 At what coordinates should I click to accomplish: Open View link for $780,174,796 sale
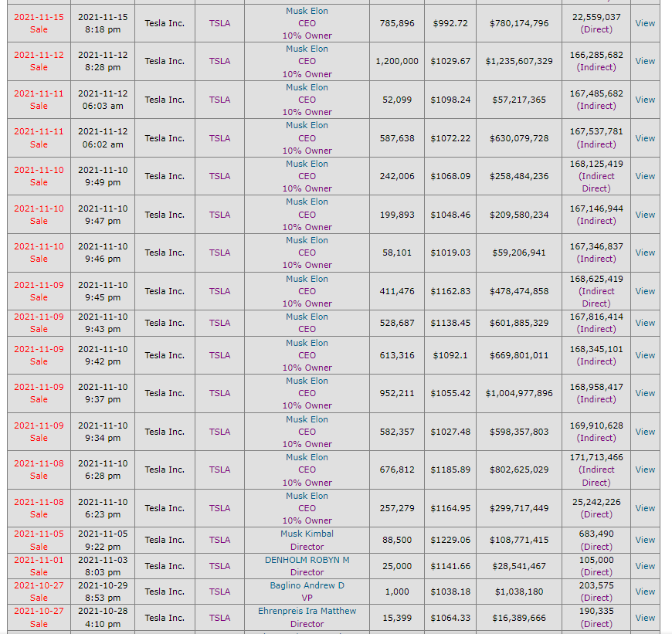(645, 23)
